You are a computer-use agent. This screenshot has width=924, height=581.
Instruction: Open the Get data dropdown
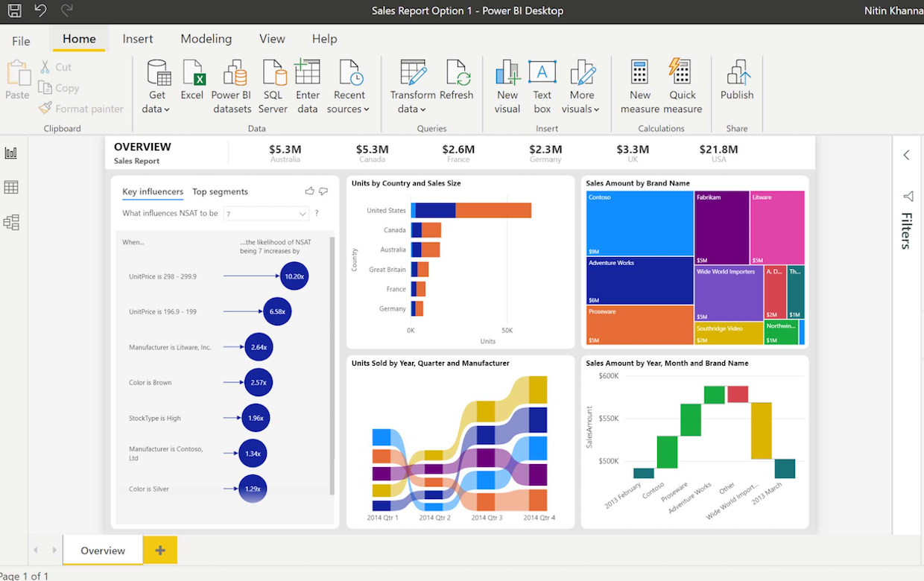[156, 87]
